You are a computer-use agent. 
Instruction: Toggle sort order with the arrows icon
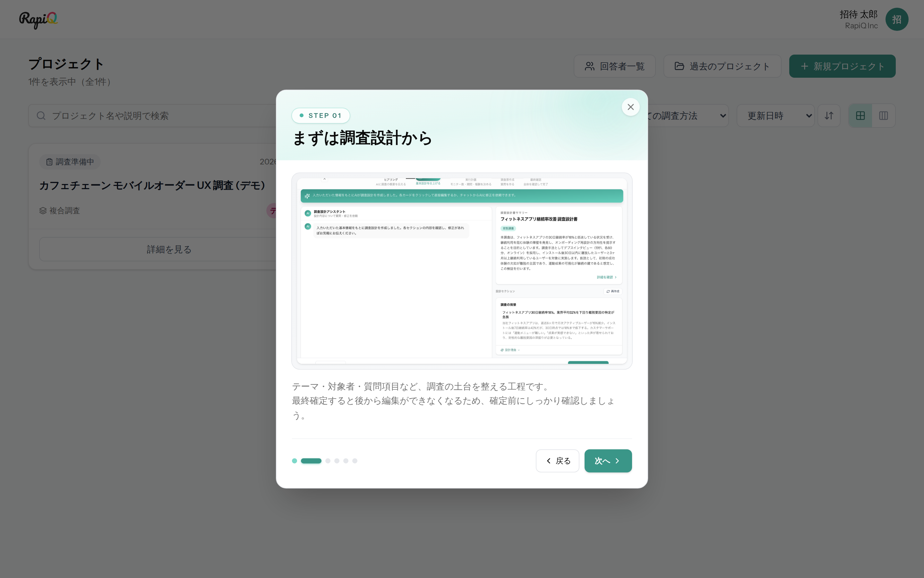(829, 116)
